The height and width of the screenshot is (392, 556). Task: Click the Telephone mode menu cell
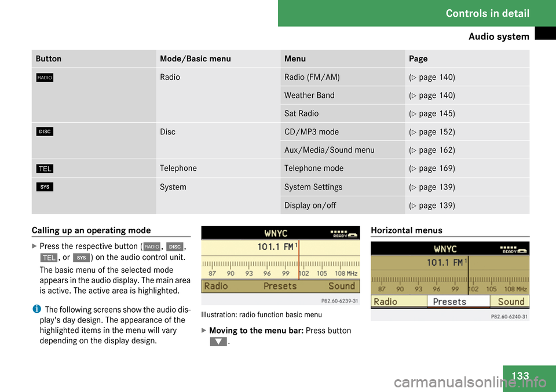click(343, 168)
